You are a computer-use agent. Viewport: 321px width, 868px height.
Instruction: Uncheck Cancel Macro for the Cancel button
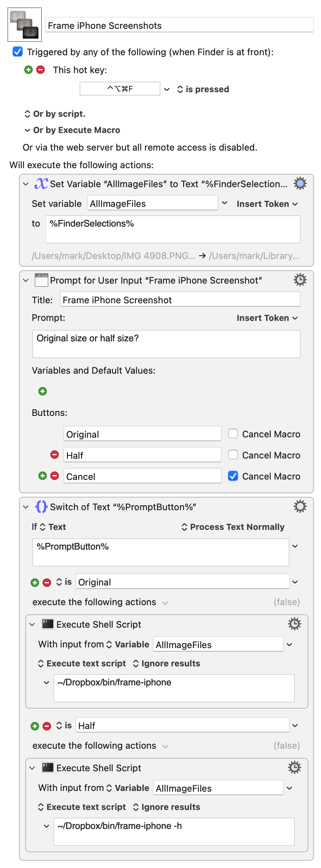233,476
